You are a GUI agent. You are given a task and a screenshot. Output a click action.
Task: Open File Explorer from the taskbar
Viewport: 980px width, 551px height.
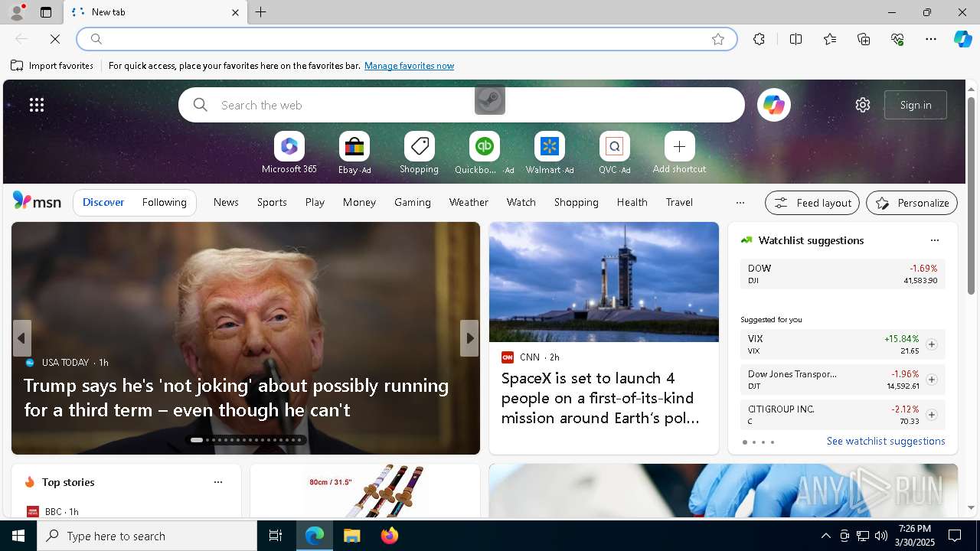(351, 536)
